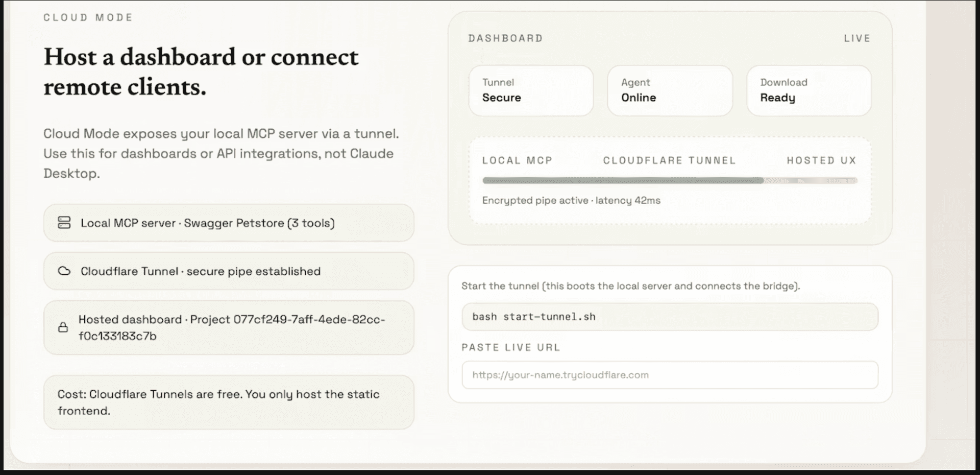The height and width of the screenshot is (475, 980).
Task: Select the Tunnel Secure status card
Action: click(x=531, y=90)
